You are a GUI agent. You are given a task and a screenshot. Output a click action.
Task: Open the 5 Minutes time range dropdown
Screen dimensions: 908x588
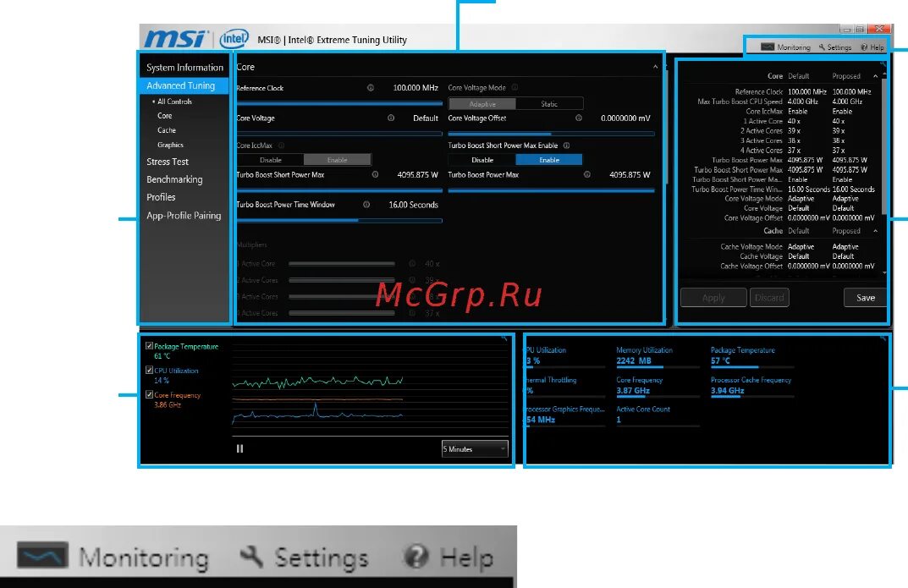point(475,449)
